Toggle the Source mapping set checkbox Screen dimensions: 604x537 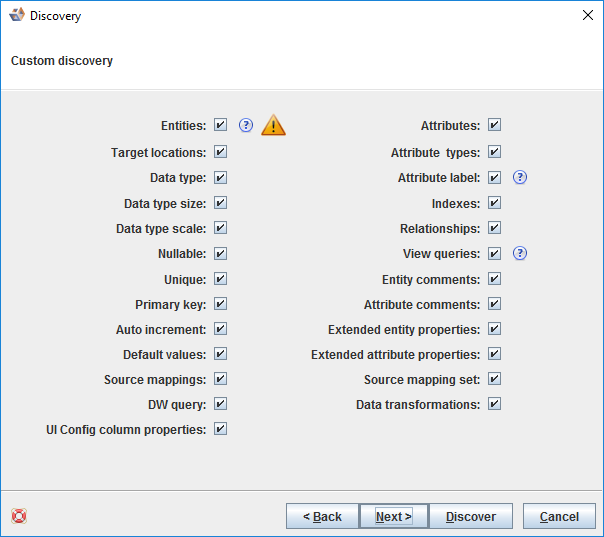click(x=495, y=379)
